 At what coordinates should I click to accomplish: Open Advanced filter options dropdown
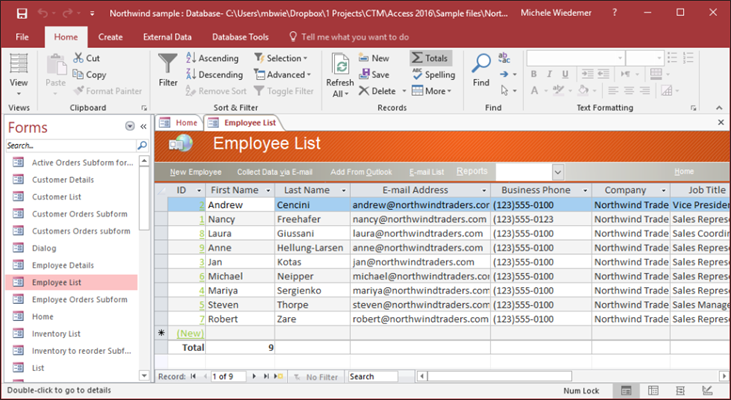[x=282, y=75]
